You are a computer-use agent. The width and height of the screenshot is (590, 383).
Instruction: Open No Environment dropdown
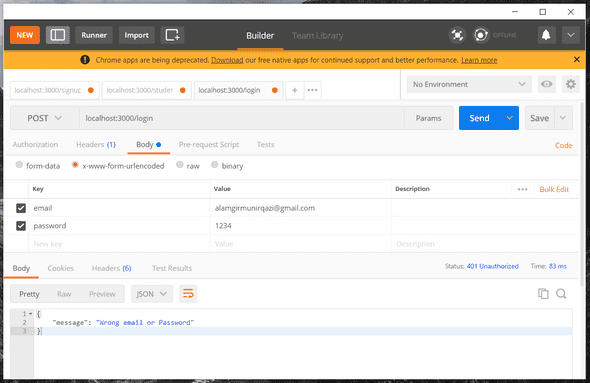(469, 84)
